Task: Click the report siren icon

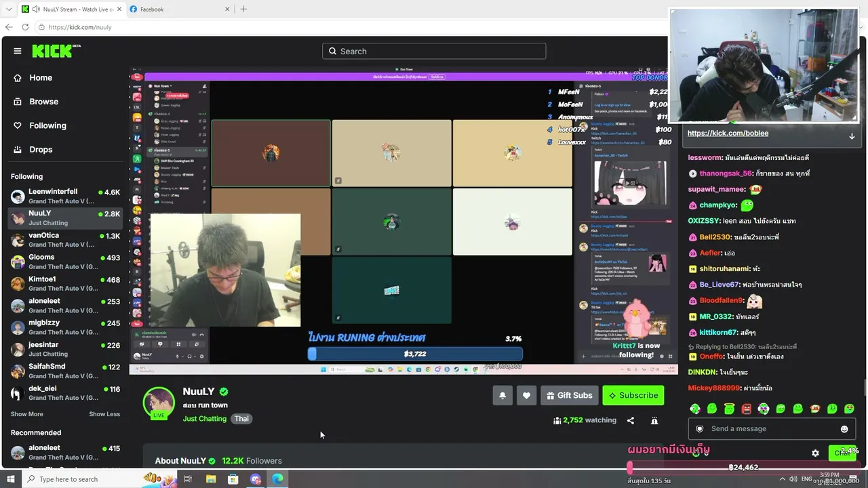Action: 654,420
